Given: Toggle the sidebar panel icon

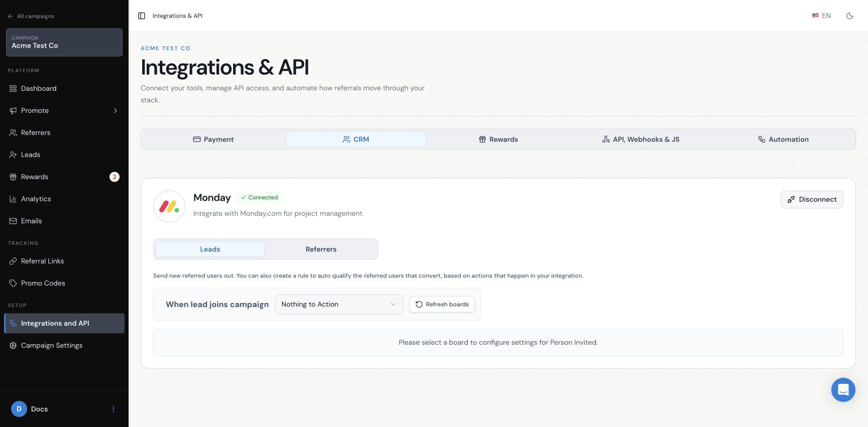Looking at the screenshot, I should (x=142, y=16).
